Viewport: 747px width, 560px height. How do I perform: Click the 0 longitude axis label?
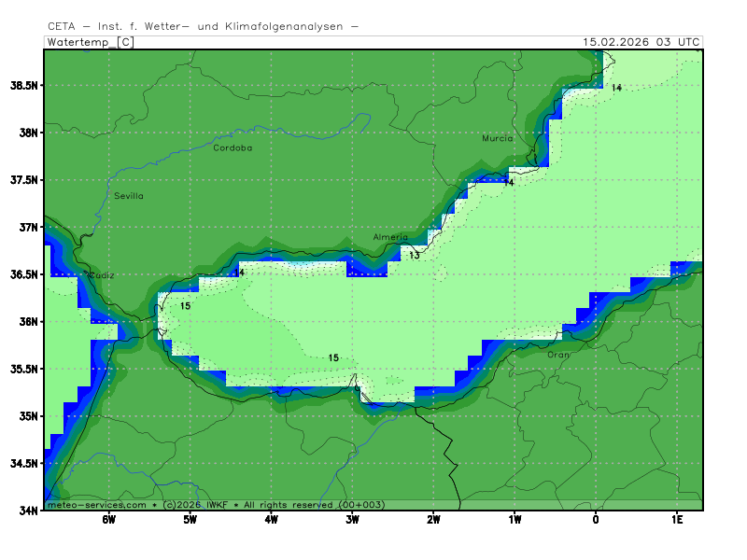(x=596, y=520)
